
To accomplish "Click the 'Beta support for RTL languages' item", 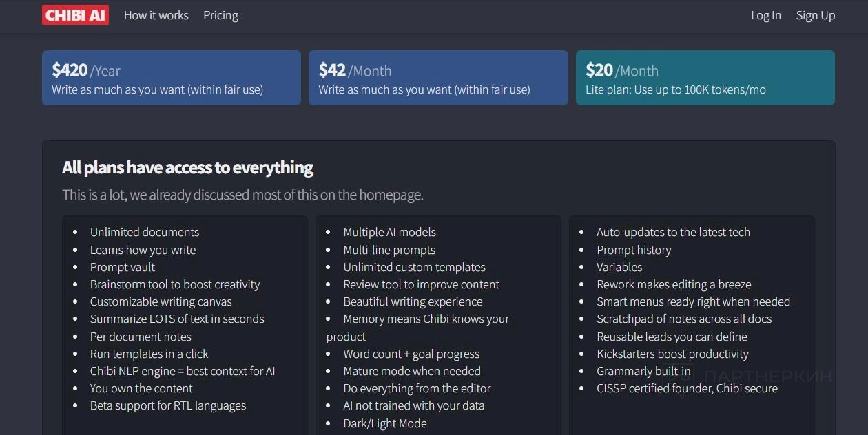I will tap(168, 405).
